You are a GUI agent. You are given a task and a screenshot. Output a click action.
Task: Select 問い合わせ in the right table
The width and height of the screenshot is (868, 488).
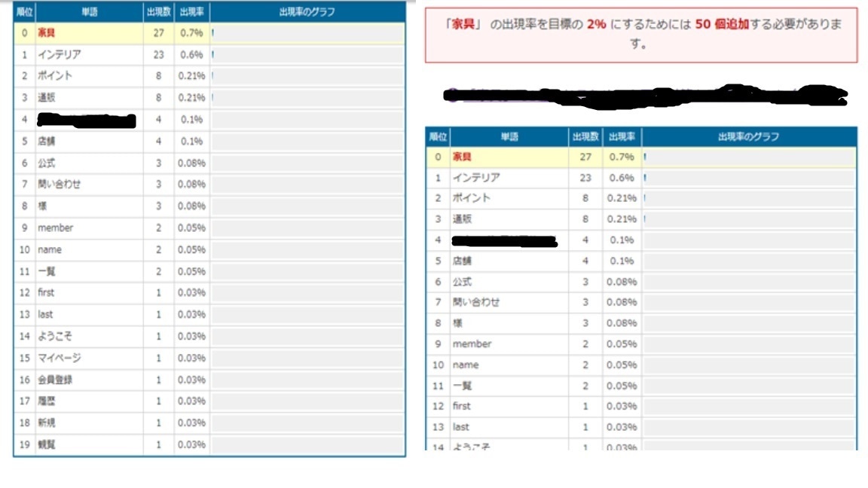(476, 302)
